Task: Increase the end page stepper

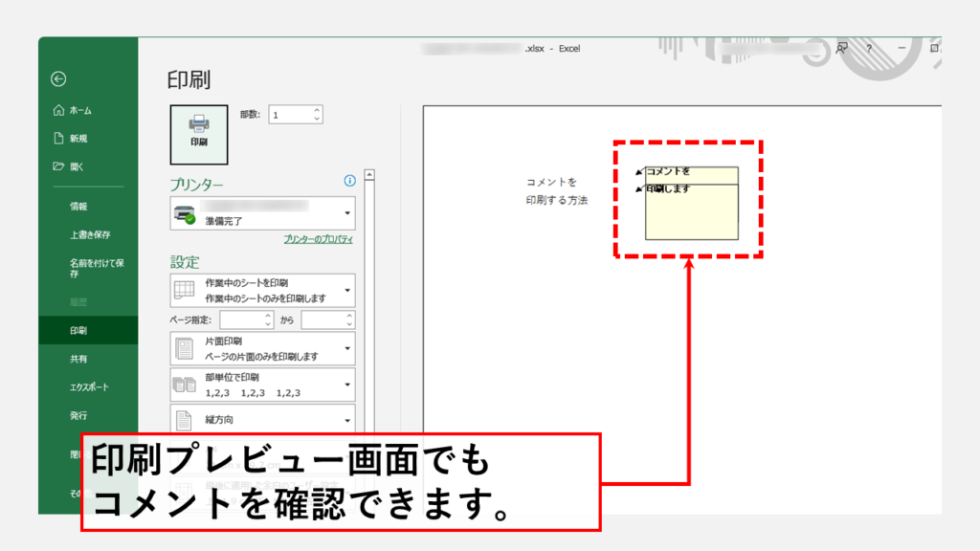Action: pyautogui.click(x=349, y=316)
